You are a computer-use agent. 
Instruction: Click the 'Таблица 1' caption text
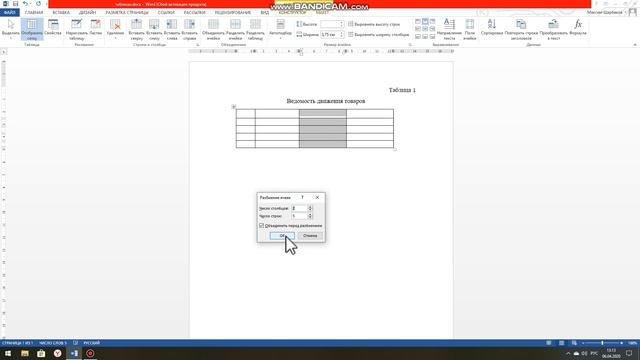pos(402,90)
